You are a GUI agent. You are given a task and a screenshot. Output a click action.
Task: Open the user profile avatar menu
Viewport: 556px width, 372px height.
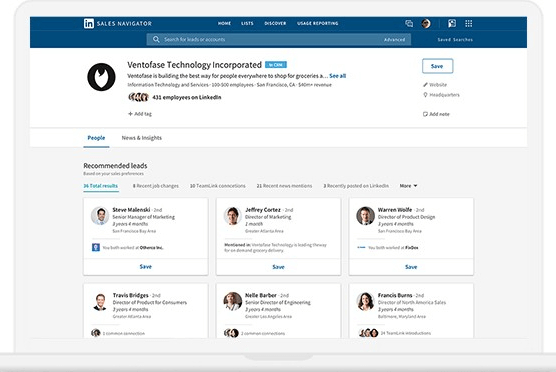[426, 23]
